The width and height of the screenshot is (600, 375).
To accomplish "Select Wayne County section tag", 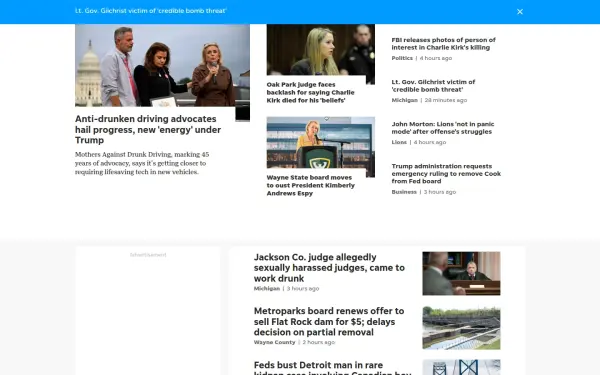I will tap(274, 342).
